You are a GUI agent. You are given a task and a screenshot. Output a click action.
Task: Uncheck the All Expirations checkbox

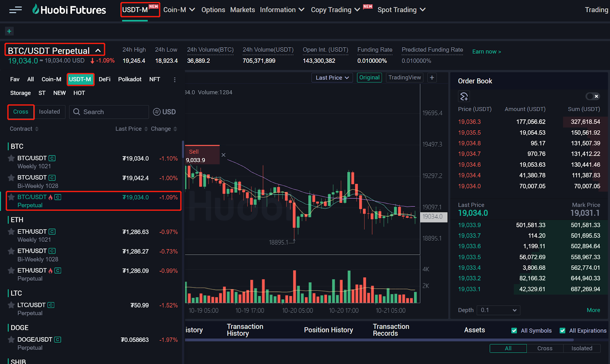tap(562, 330)
